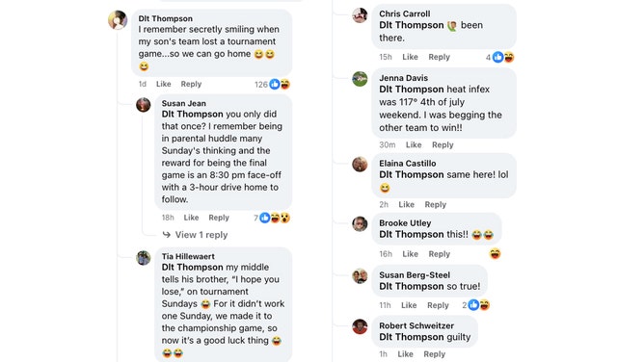Like Jenna Davis's heat index comment
Image resolution: width=644 pixels, height=362 pixels.
click(414, 144)
